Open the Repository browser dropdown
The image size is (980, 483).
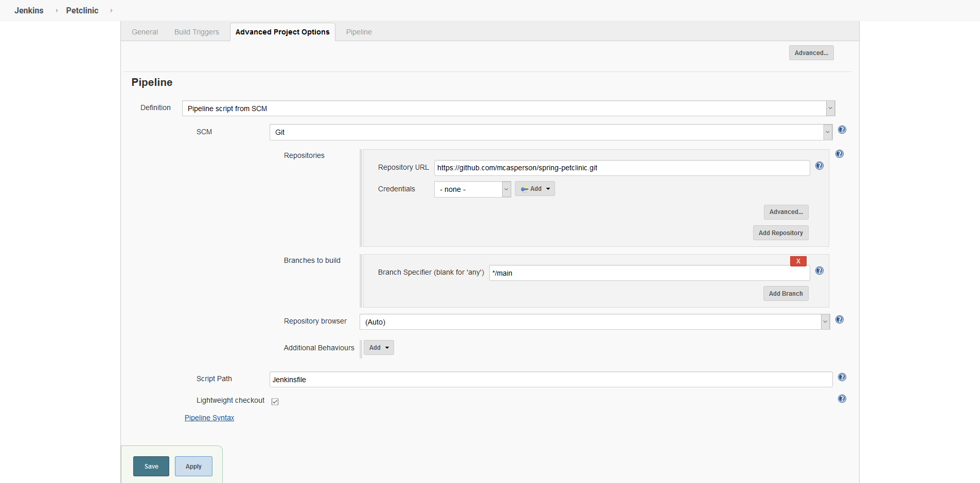pyautogui.click(x=825, y=321)
